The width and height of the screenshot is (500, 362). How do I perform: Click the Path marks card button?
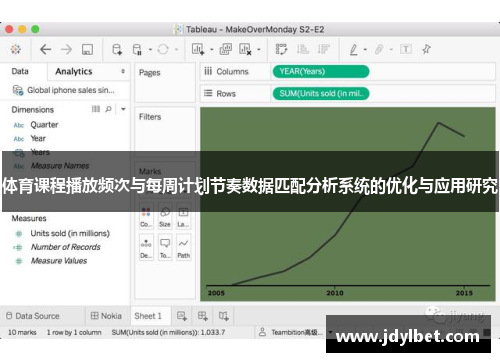[x=183, y=248]
